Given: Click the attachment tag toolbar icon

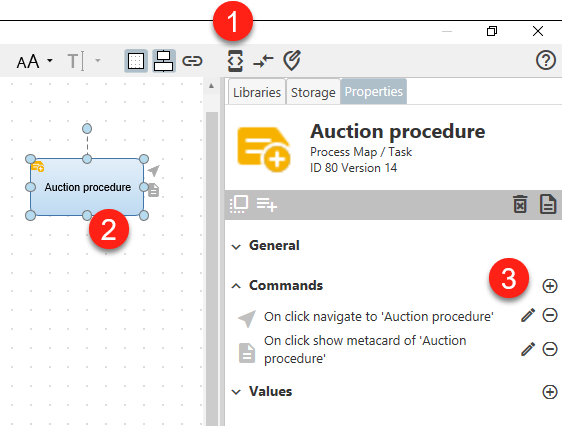Looking at the screenshot, I should click(292, 61).
